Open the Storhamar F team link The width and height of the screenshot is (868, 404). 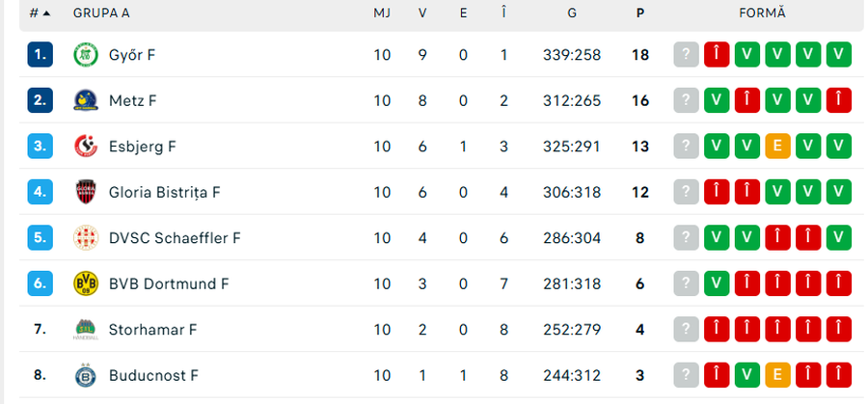152,330
